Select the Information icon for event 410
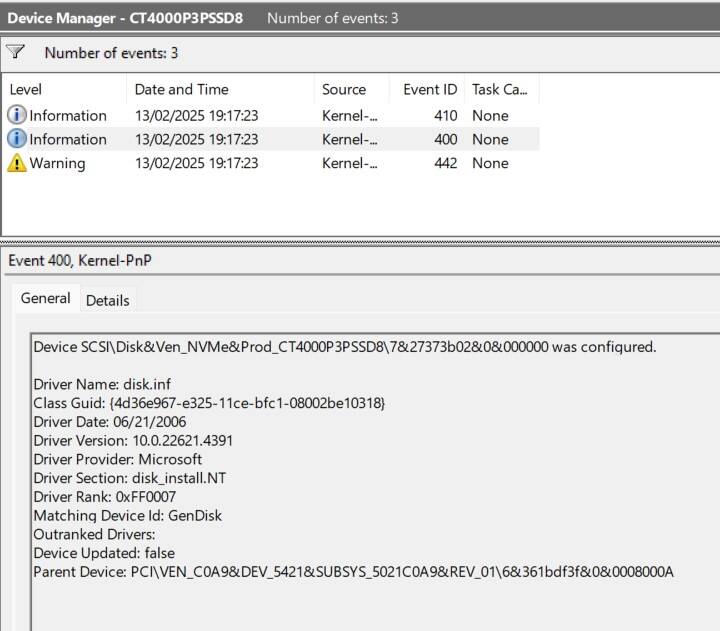The height and width of the screenshot is (631, 720). [17, 115]
